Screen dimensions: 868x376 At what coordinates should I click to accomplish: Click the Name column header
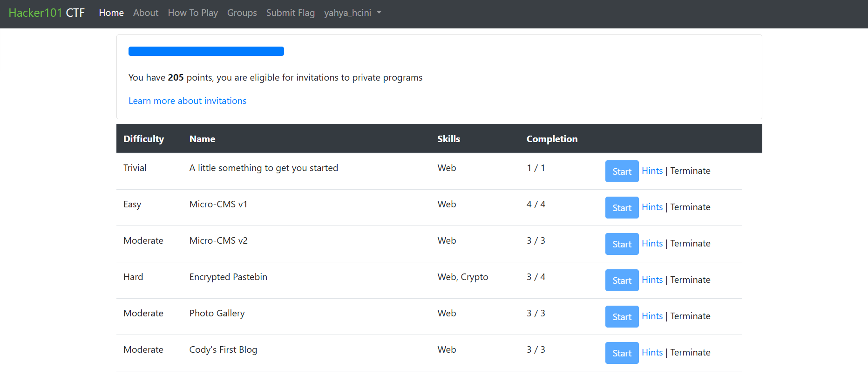pos(202,139)
